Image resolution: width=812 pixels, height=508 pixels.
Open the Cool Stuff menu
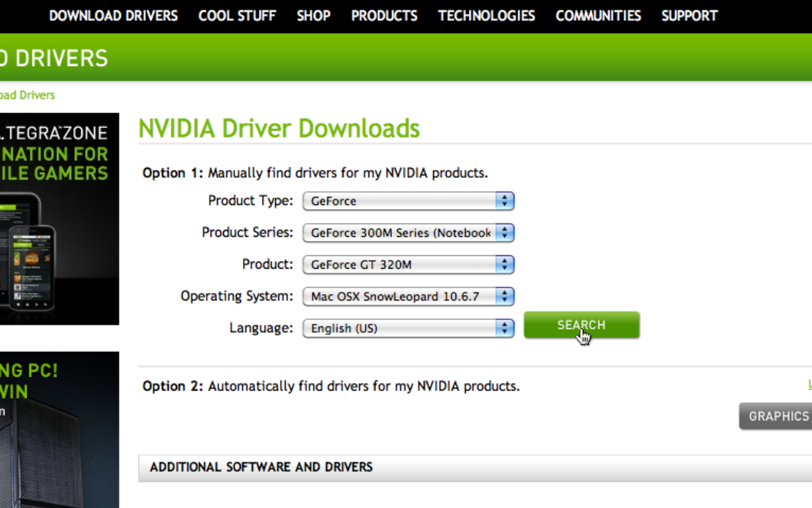[x=237, y=16]
